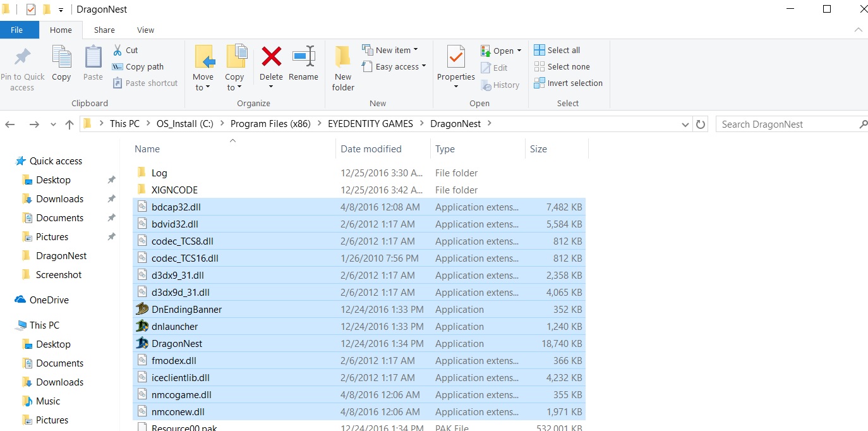Select the fmodex.dll file

point(359,360)
